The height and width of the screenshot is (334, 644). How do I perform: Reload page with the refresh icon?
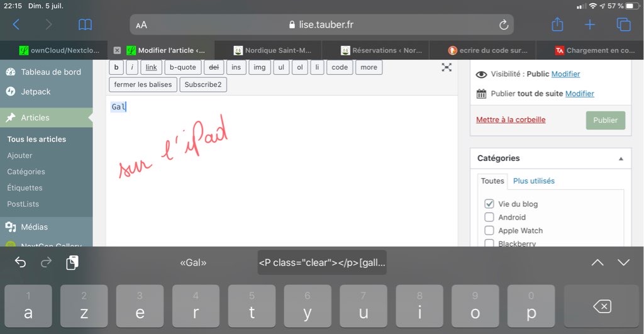point(503,25)
